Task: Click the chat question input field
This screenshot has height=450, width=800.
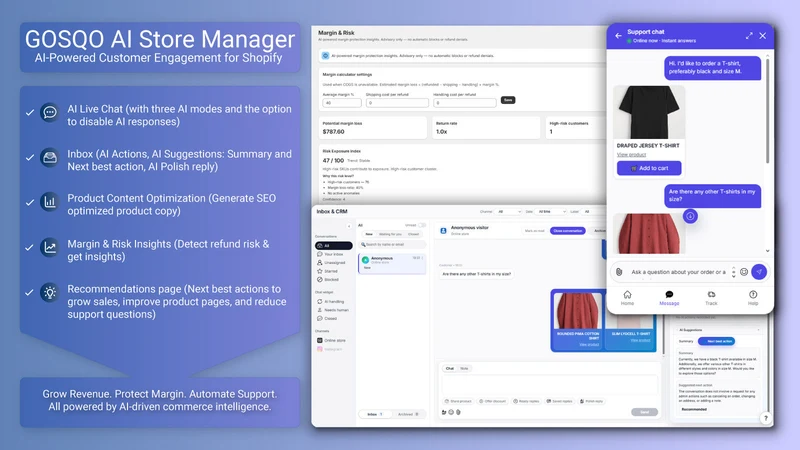Action: [x=679, y=272]
